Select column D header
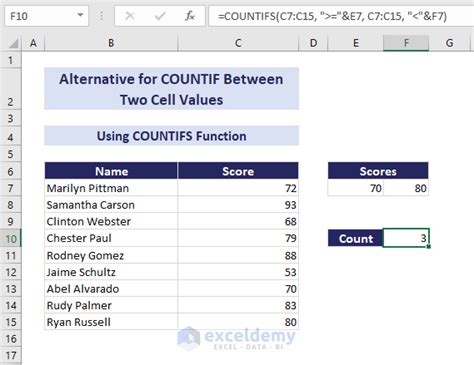 coord(313,43)
